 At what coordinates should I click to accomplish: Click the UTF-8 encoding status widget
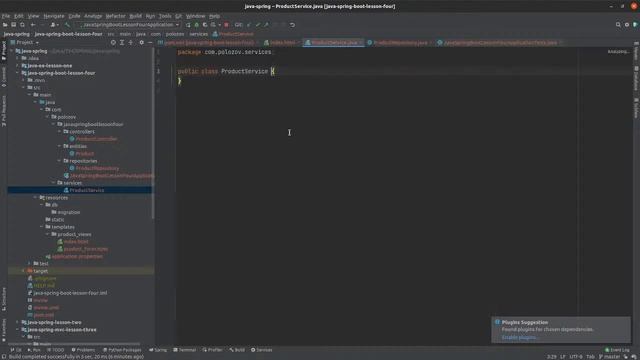pyautogui.click(x=576, y=357)
